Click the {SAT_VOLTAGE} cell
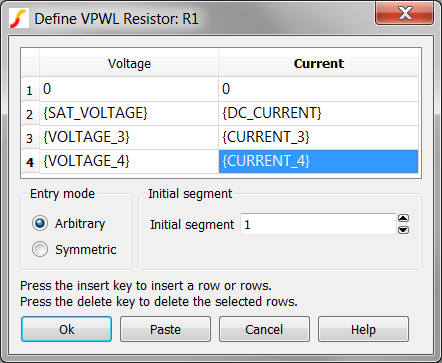 129,113
